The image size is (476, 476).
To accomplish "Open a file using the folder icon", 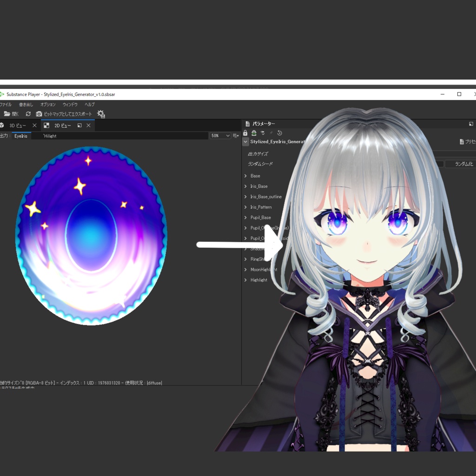I will click(7, 113).
